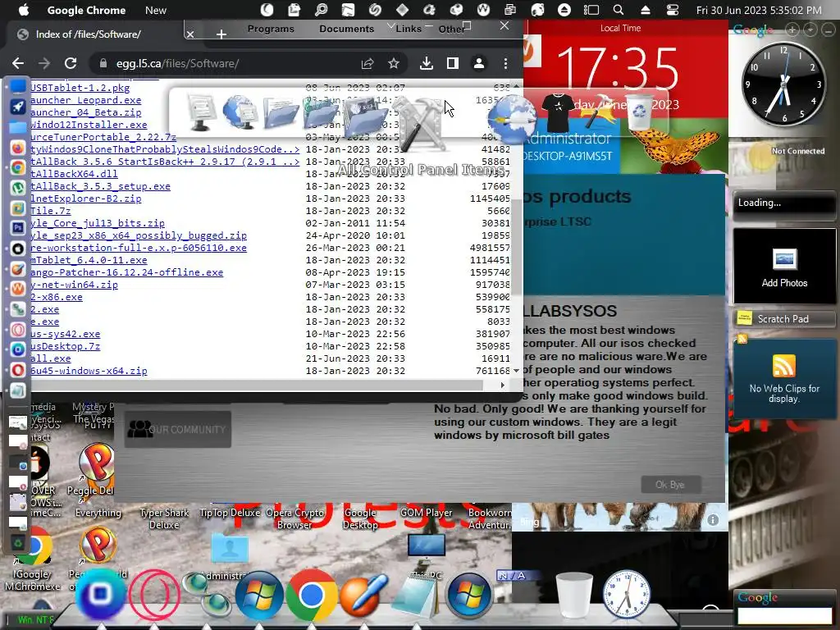Open Chrome downloads icon
The image size is (840, 630).
point(427,63)
